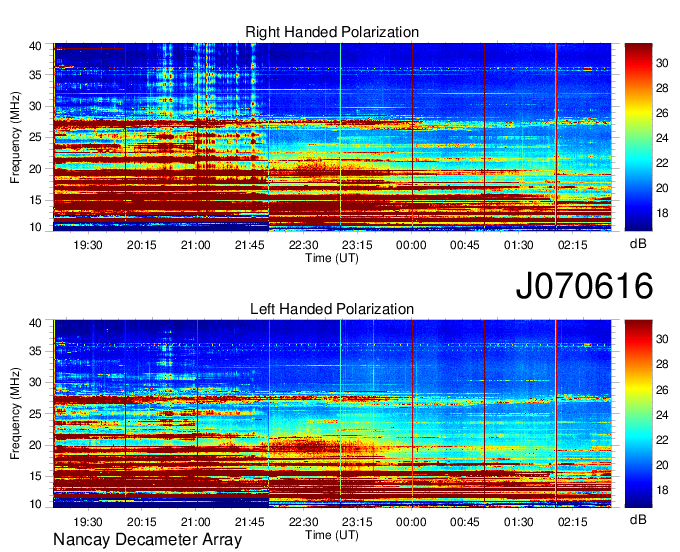Click 15 MHz frequency tick on Right Handed plot
Viewport: 680px width, 552px height.
coord(35,200)
